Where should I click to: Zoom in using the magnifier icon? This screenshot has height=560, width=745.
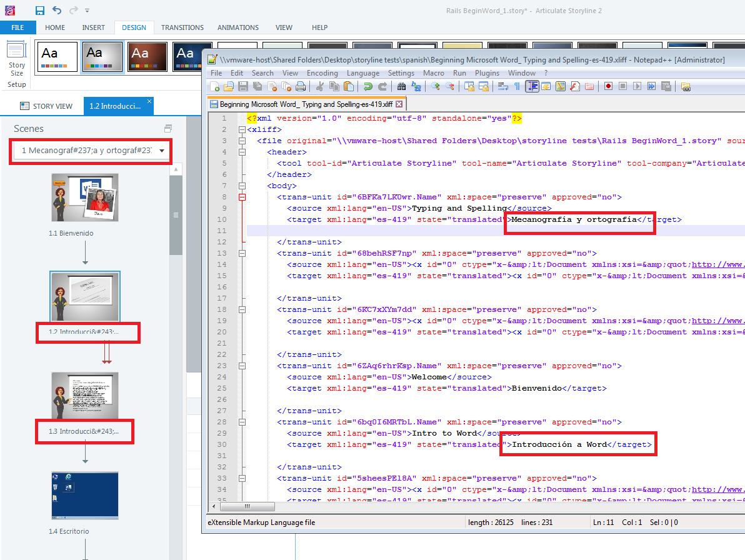point(435,86)
